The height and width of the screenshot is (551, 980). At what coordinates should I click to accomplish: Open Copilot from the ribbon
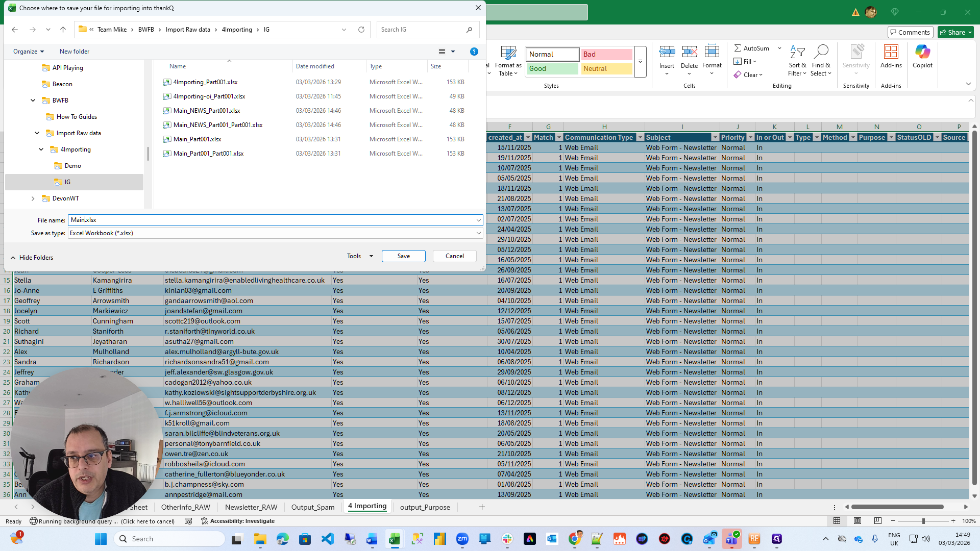(922, 56)
